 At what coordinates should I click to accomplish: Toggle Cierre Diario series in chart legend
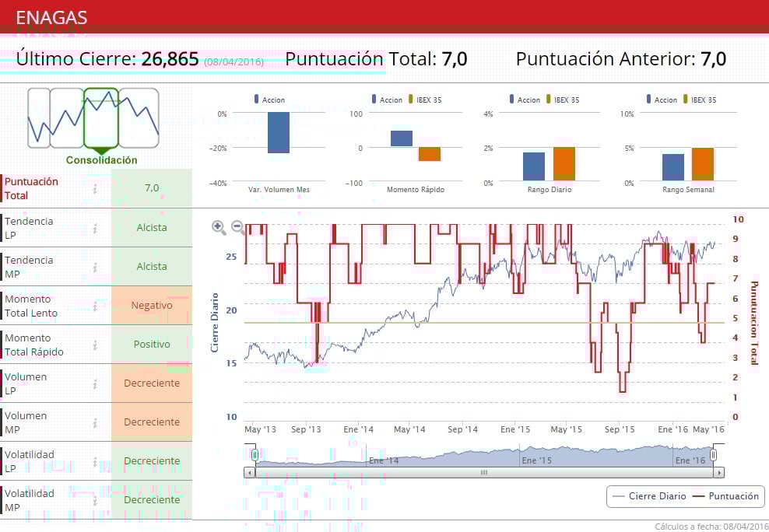pos(649,495)
